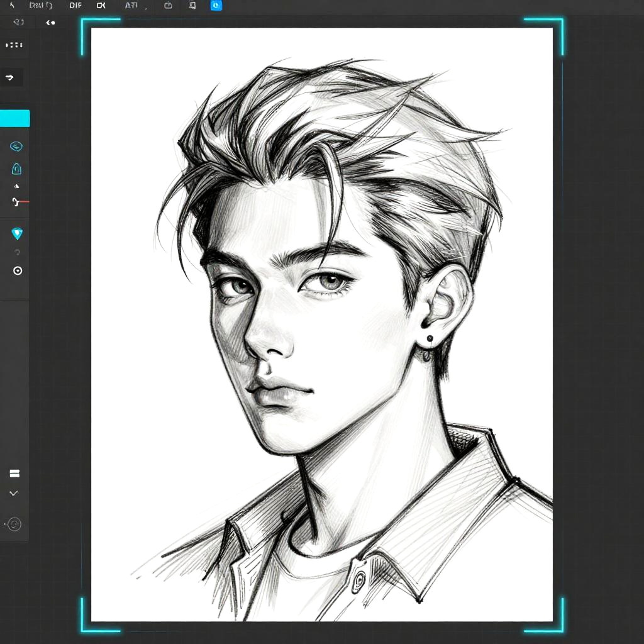Toggle the white ring circle icon in sidebar

point(18,270)
